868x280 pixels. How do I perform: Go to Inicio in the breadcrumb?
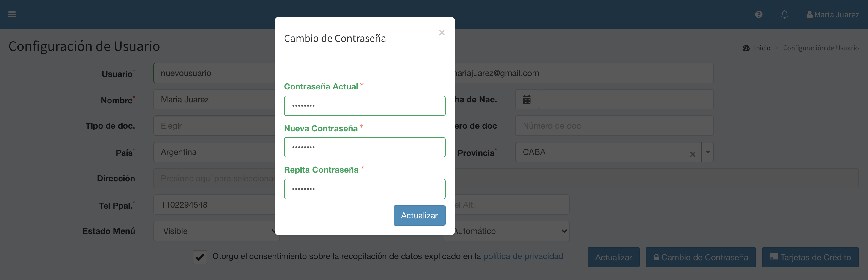pyautogui.click(x=762, y=48)
